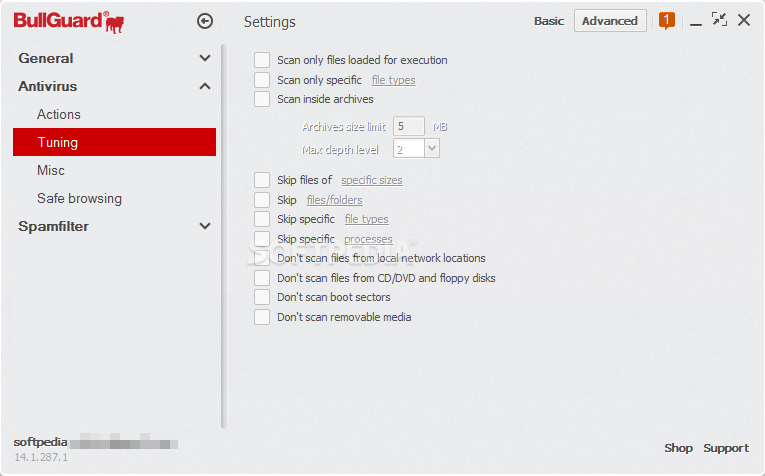Toggle Skip specific processes checkbox
Image resolution: width=765 pixels, height=476 pixels.
pos(262,239)
